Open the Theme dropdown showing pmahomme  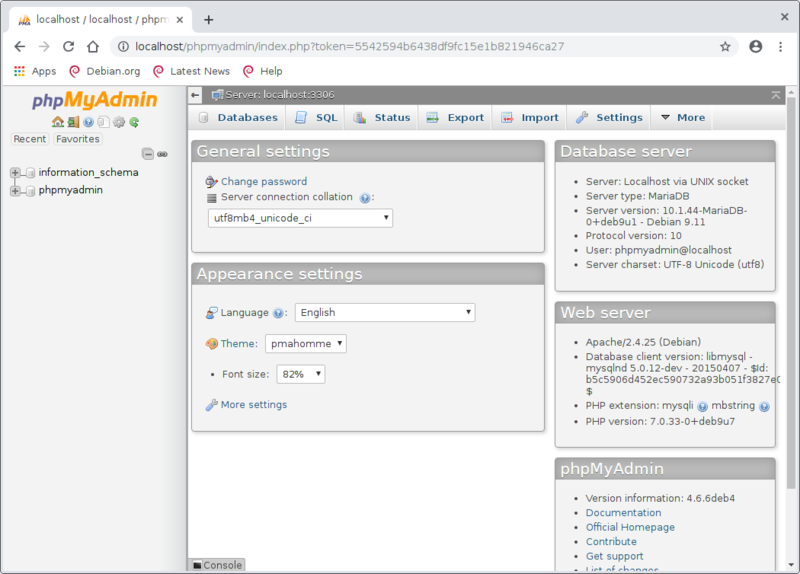pyautogui.click(x=306, y=344)
